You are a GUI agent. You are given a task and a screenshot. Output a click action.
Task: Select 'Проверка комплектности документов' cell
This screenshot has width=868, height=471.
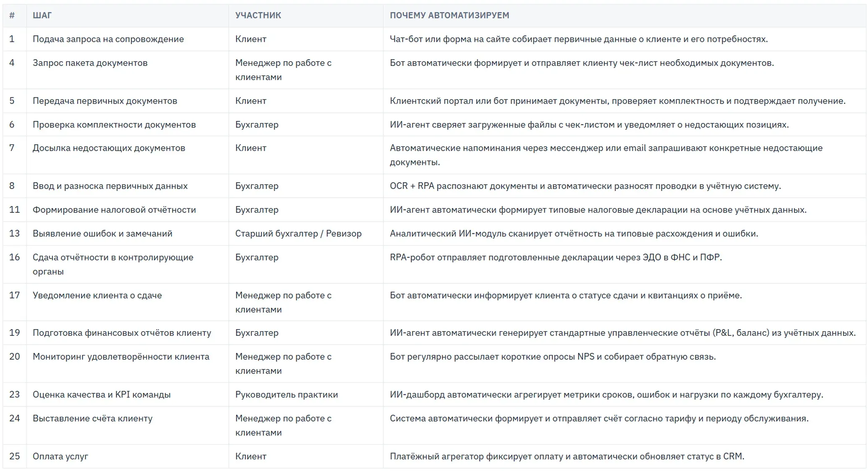114,125
